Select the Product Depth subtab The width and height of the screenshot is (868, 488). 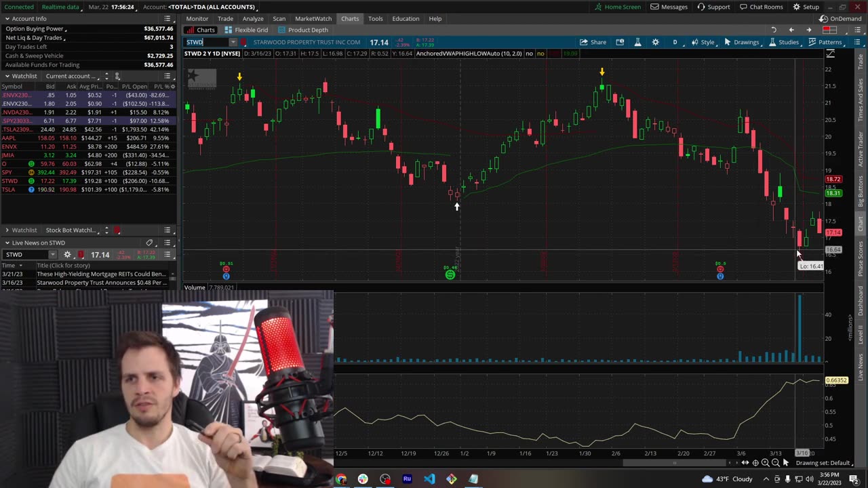pos(302,30)
